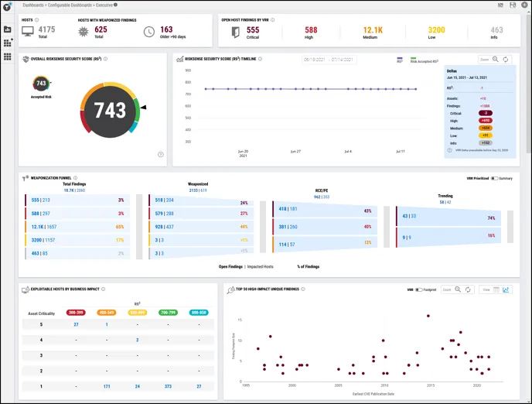Click the monitor icon for total hosts

click(x=28, y=32)
